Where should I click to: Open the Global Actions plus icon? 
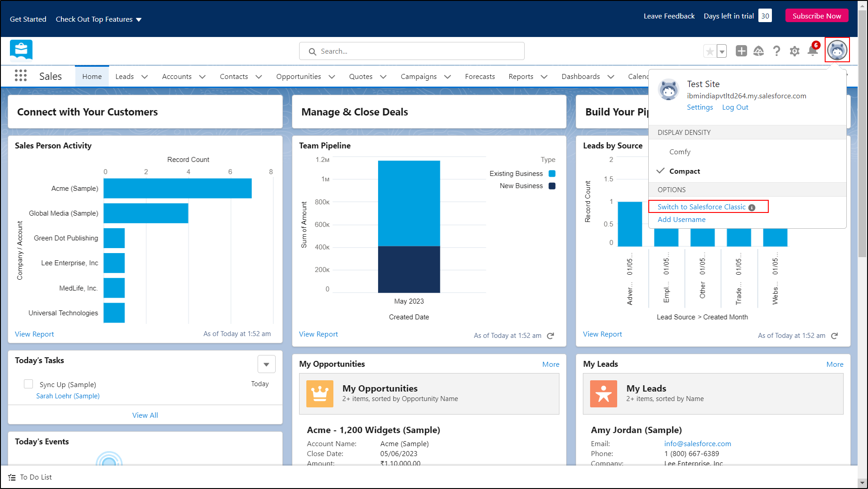(x=741, y=51)
